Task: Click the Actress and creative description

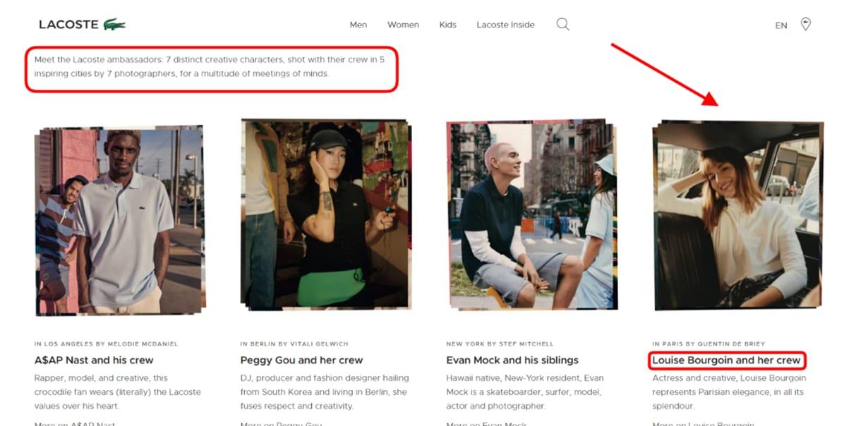Action: pos(729,392)
